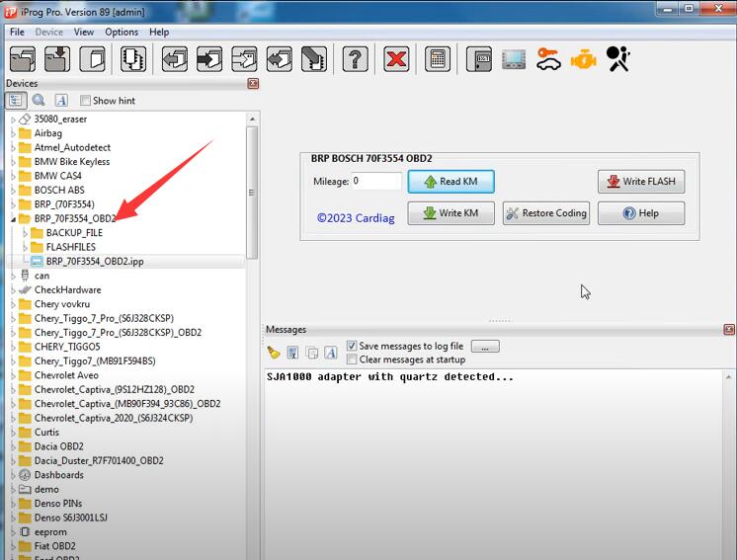Select the Denso PINs folder
The height and width of the screenshot is (560, 737).
tap(58, 504)
